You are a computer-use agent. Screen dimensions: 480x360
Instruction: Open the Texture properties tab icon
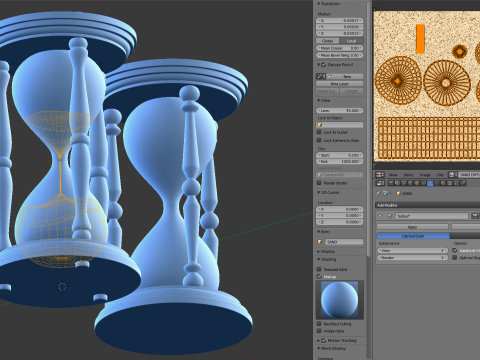point(450,183)
